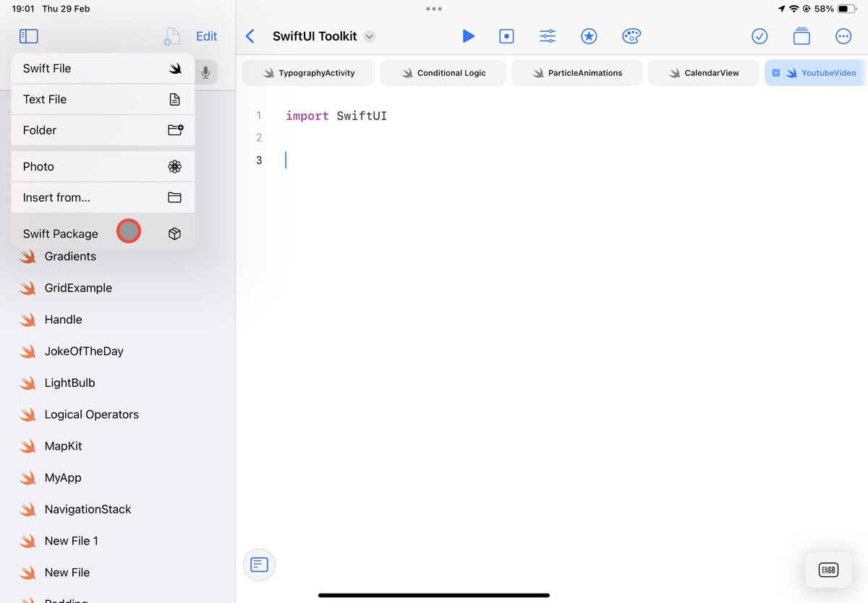Screen dimensions: 868x603
Task: Tap the ENGB keyboard button
Action: pyautogui.click(x=828, y=570)
